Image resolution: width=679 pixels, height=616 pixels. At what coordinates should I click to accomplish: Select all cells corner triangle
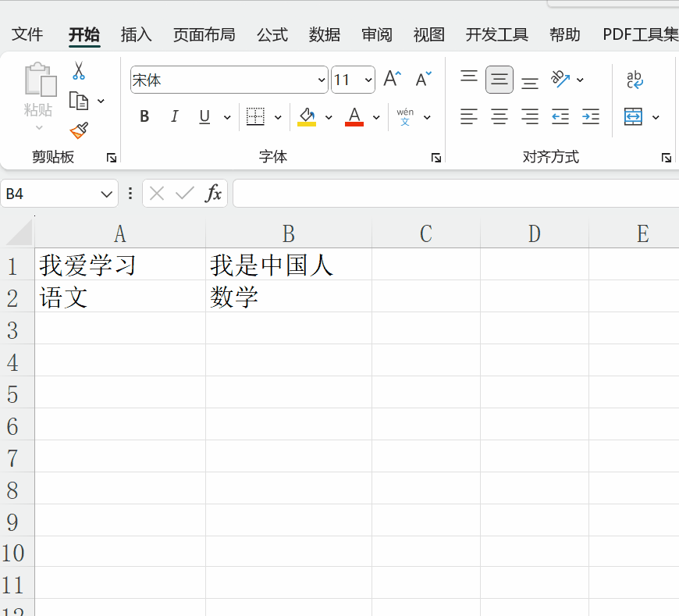pyautogui.click(x=20, y=232)
